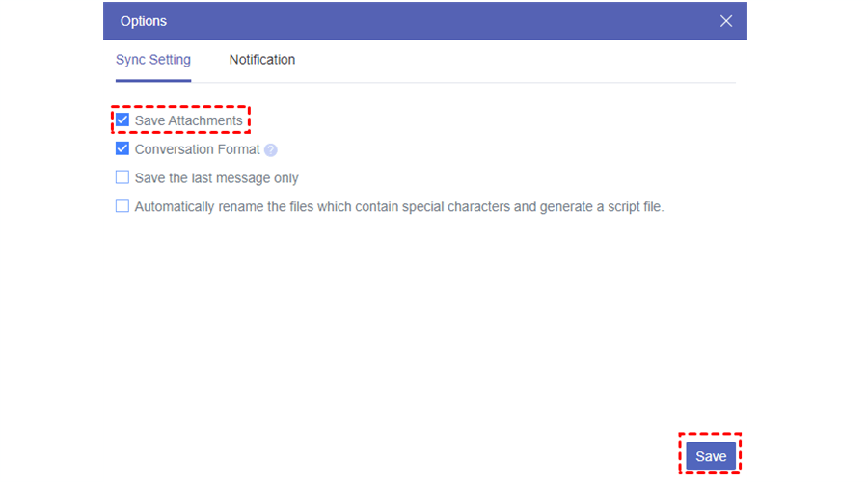The width and height of the screenshot is (868, 482).
Task: Close the Options dialog with the X icon
Action: pyautogui.click(x=726, y=20)
